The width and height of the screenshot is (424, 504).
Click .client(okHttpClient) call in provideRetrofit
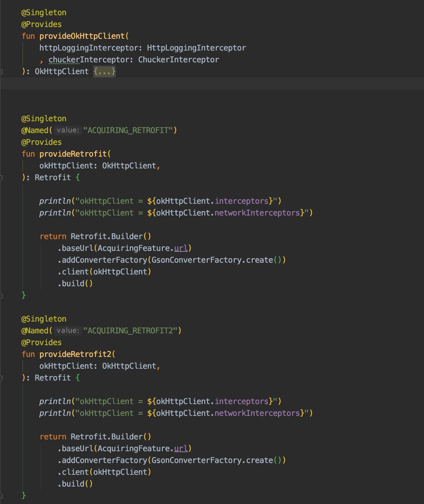[104, 272]
